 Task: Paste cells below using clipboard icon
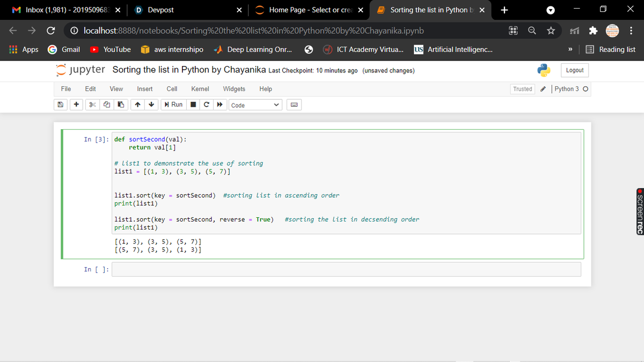(x=120, y=105)
